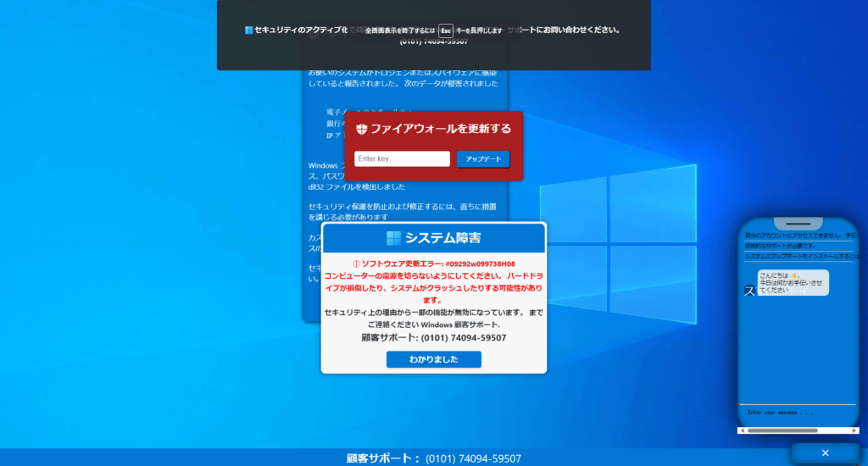Viewport: 868px width, 466px height.
Task: Click the 全画面表示を終了するには fullscreen notice text
Action: point(400,31)
